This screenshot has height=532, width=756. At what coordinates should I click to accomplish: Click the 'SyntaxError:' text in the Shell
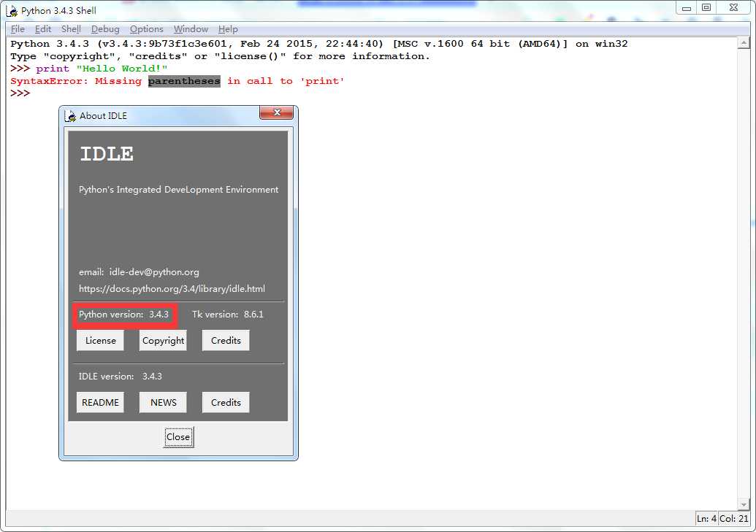pyautogui.click(x=49, y=81)
